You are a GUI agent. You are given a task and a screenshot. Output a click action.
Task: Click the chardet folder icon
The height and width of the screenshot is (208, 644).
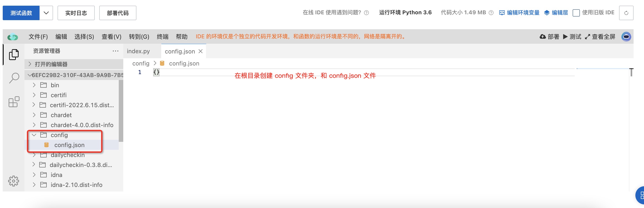(44, 115)
